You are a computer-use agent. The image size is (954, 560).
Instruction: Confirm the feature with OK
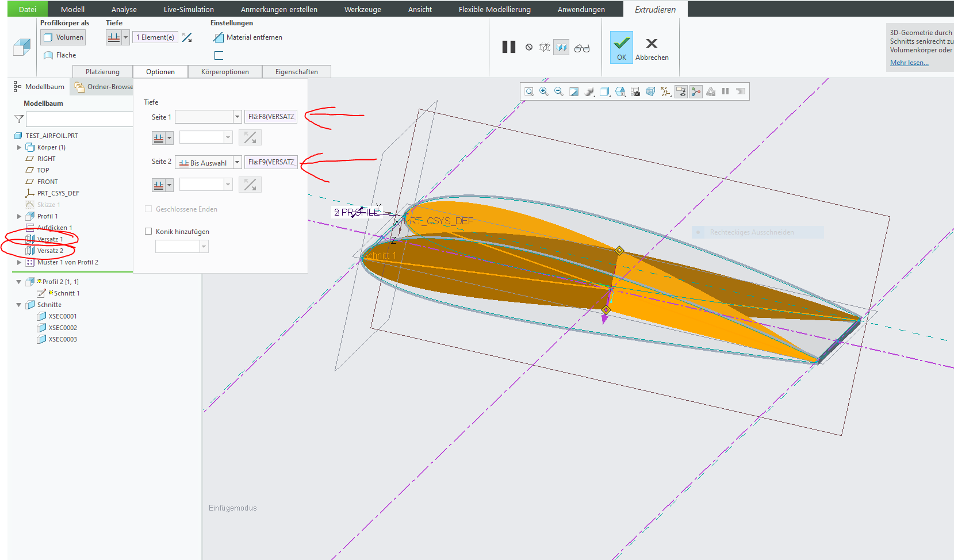pyautogui.click(x=622, y=47)
